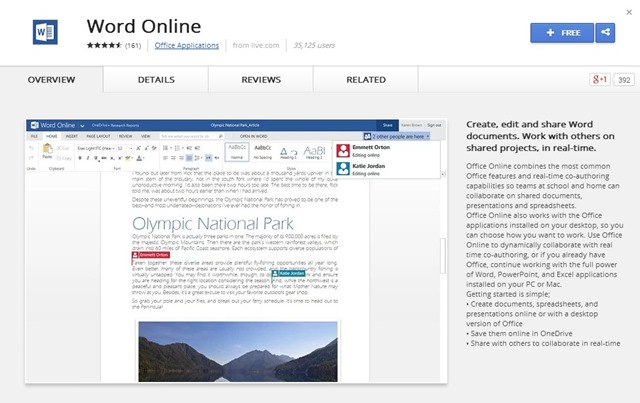Screen dimensions: 640x403
Task: Click the 'from live.com' text
Action: click(256, 45)
